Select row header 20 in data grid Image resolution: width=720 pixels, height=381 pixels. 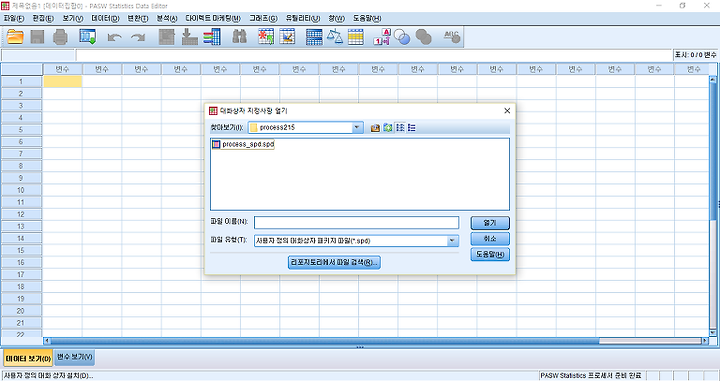tap(21, 311)
